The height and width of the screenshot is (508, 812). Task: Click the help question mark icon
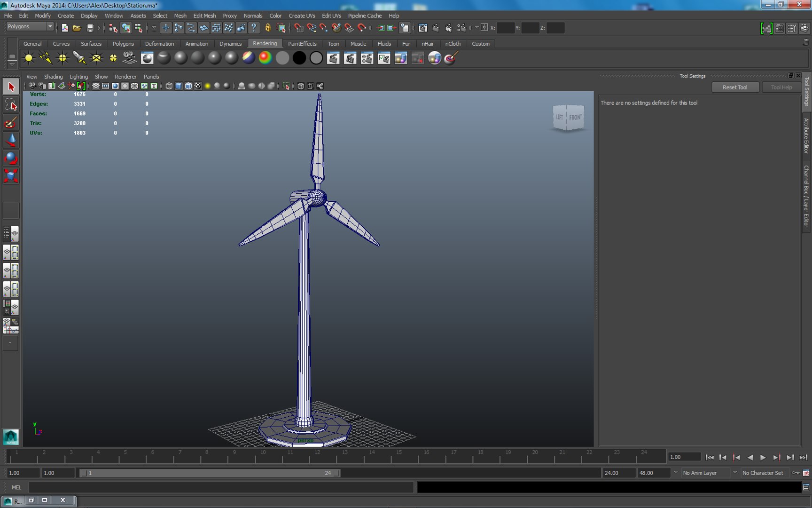254,28
